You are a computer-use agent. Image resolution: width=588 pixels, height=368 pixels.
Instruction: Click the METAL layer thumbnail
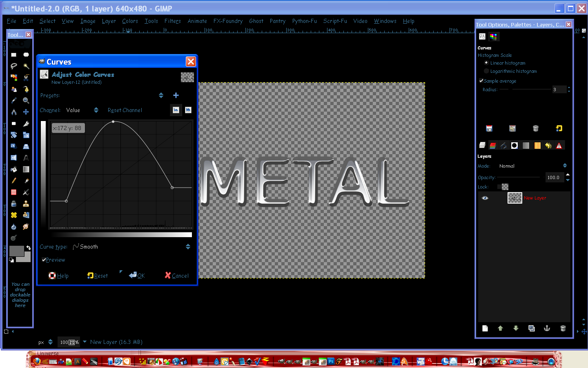click(514, 198)
